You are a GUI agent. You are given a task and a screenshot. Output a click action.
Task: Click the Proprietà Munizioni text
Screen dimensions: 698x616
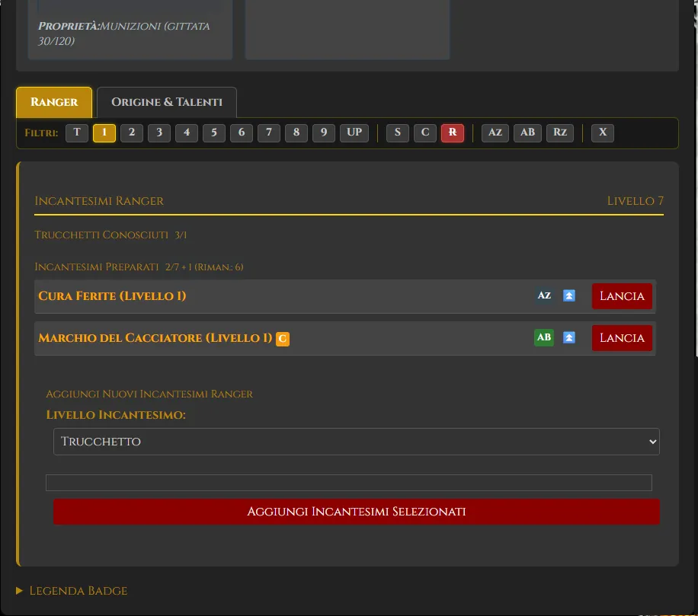(123, 34)
